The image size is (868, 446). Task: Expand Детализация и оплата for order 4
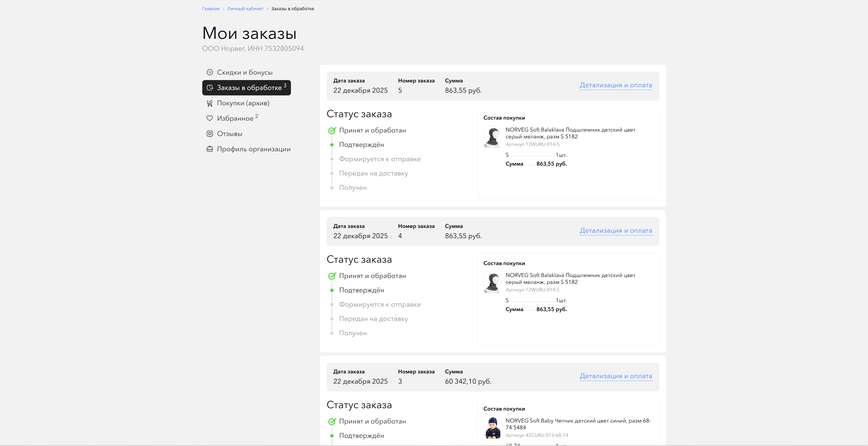click(616, 231)
